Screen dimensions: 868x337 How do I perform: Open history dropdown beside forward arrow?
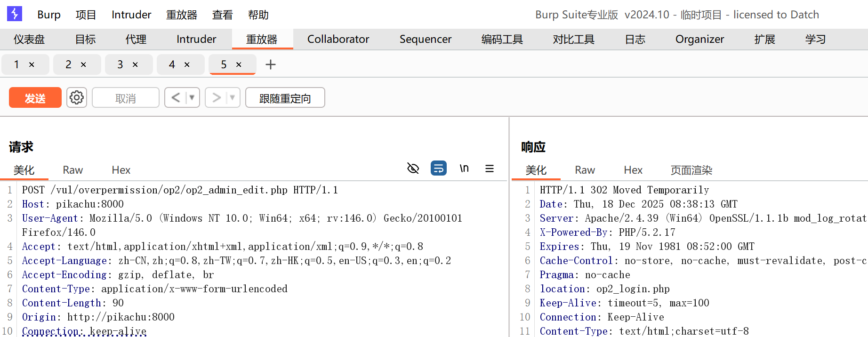(232, 98)
